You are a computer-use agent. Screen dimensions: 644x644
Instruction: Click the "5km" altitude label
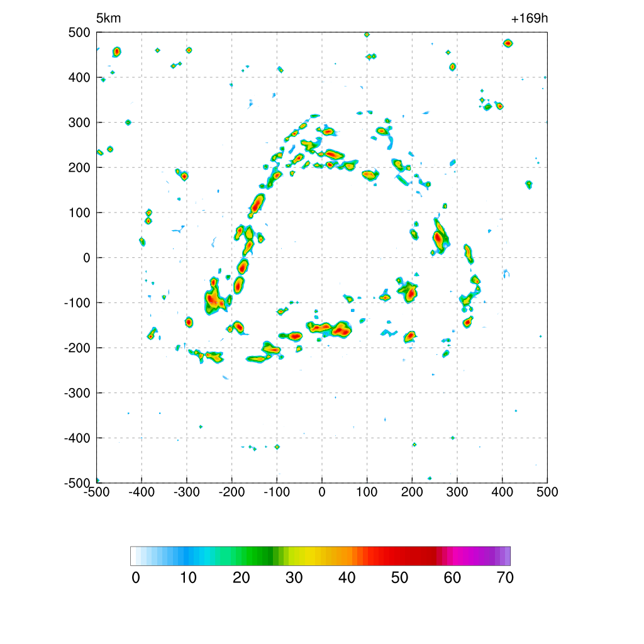tap(108, 18)
